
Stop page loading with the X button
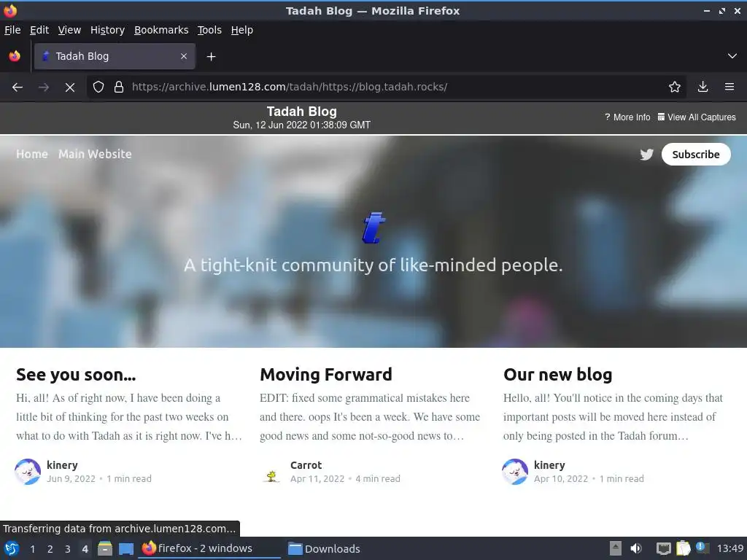click(70, 87)
